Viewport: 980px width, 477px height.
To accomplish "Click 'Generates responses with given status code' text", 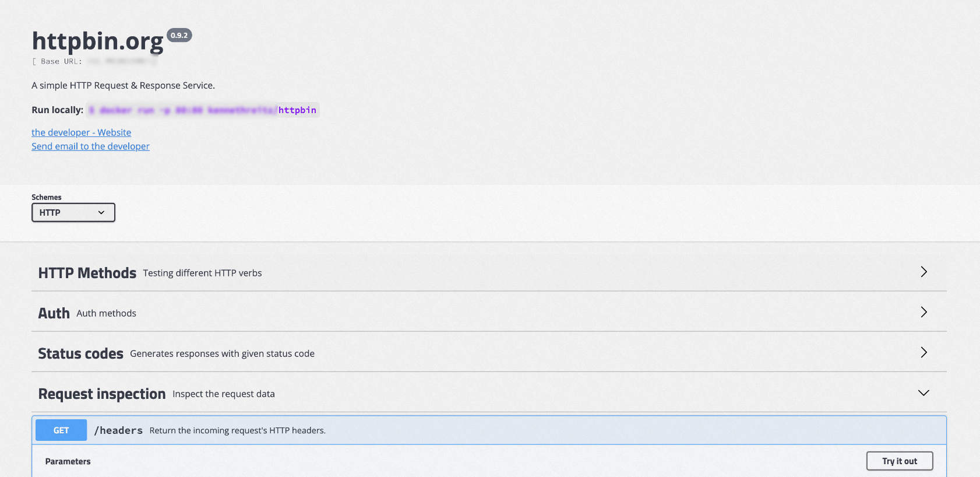I will click(223, 353).
